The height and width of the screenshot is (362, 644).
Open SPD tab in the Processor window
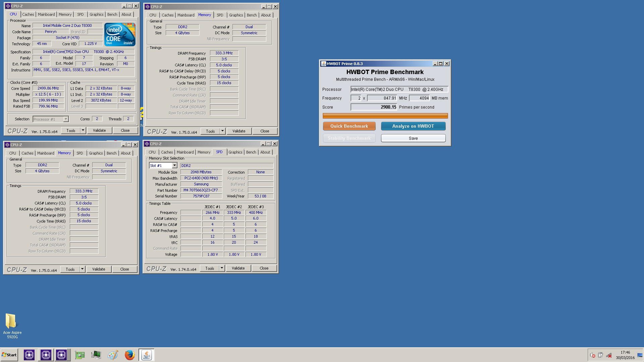pos(80,14)
